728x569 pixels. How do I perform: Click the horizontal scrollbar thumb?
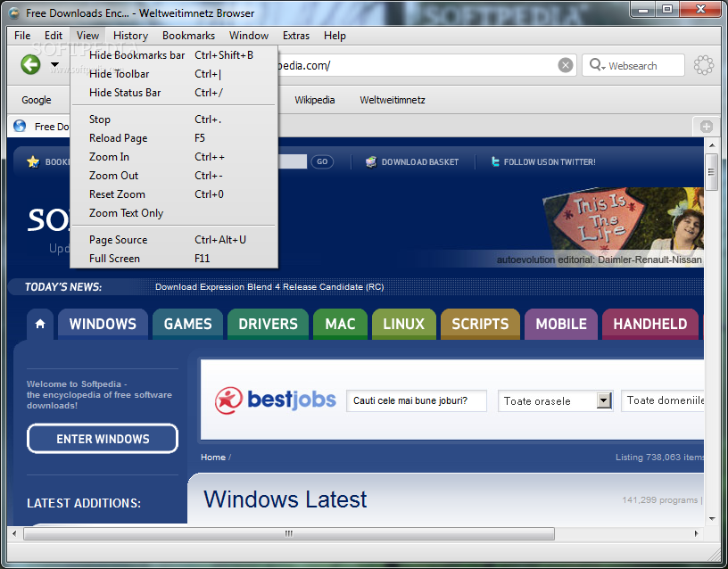click(289, 533)
